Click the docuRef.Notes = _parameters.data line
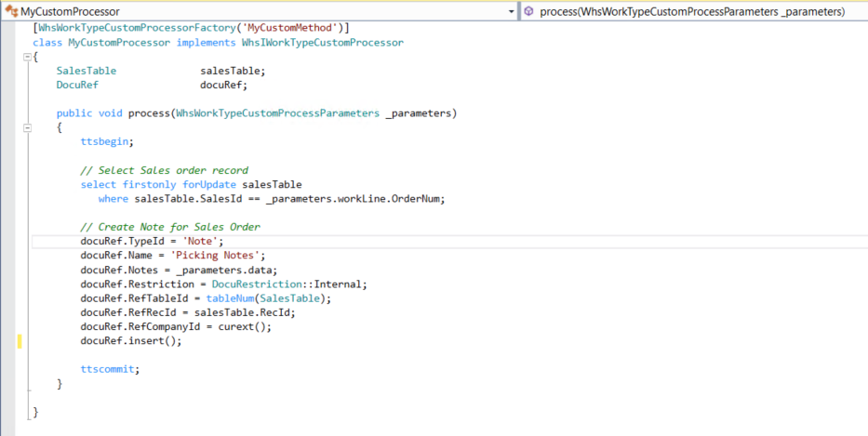 [179, 270]
